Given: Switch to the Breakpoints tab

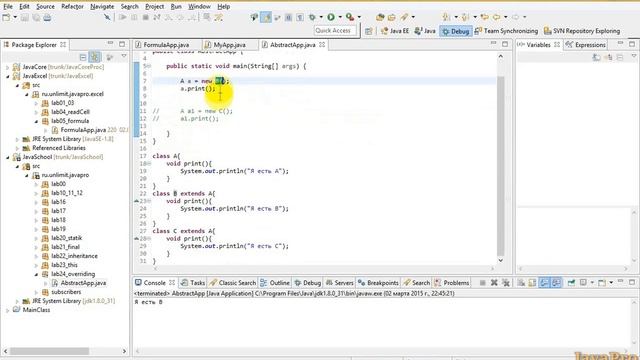Looking at the screenshot, I should [x=378, y=282].
